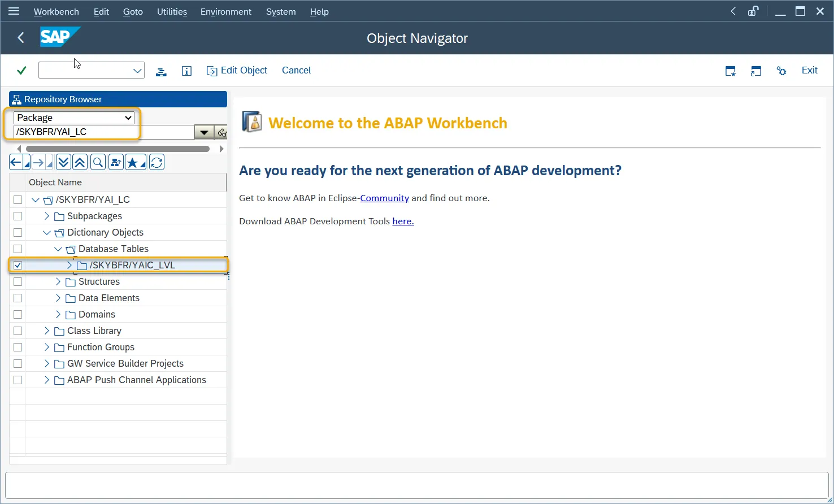The image size is (834, 504).
Task: Open the hamburger menu icon
Action: click(14, 11)
